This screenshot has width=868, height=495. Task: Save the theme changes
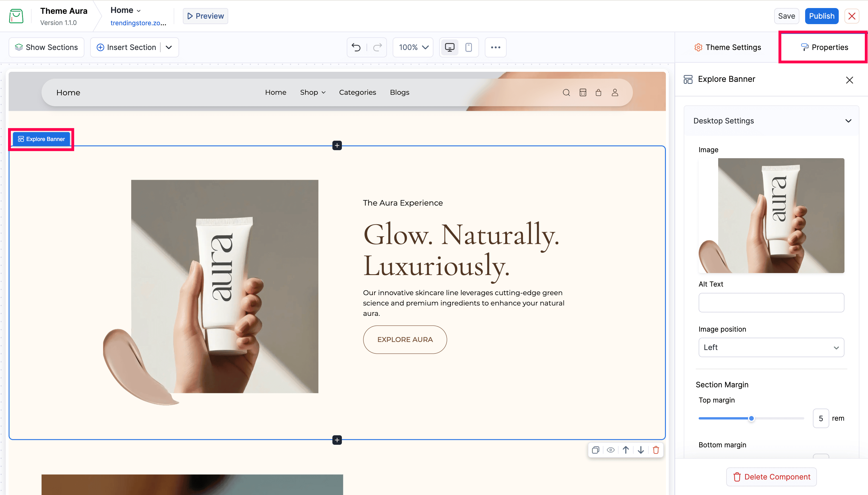coord(786,16)
